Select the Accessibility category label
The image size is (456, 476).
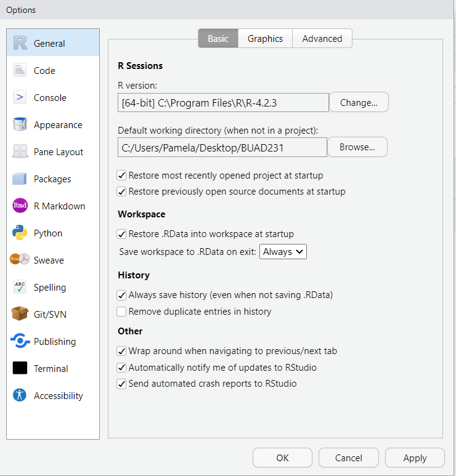tap(59, 395)
